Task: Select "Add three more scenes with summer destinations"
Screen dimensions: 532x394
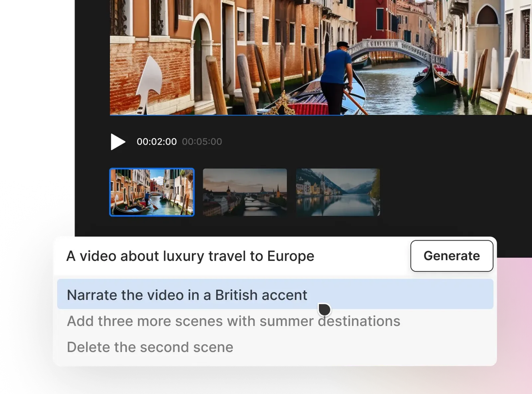Action: coord(233,321)
